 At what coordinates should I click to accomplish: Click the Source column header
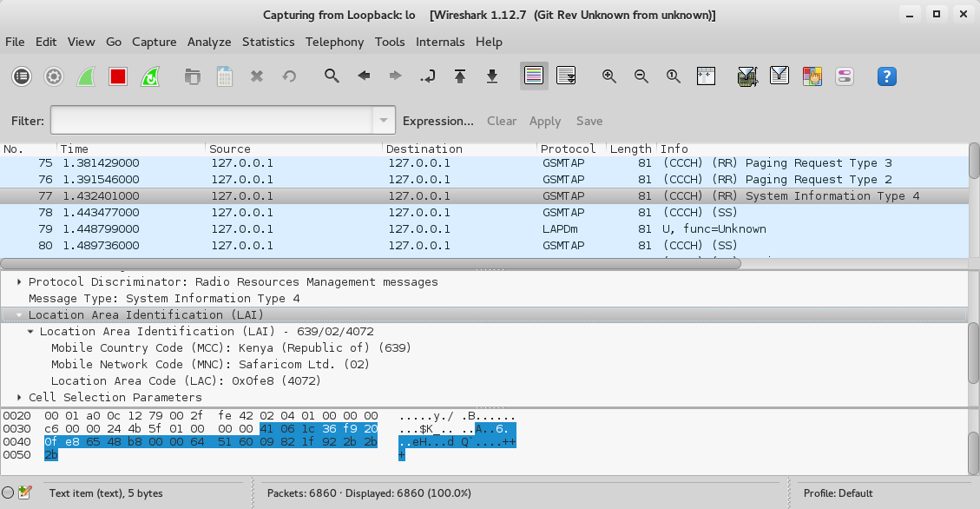click(x=293, y=149)
